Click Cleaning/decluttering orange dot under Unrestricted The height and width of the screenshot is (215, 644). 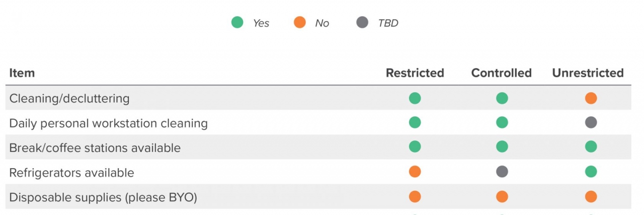(591, 98)
